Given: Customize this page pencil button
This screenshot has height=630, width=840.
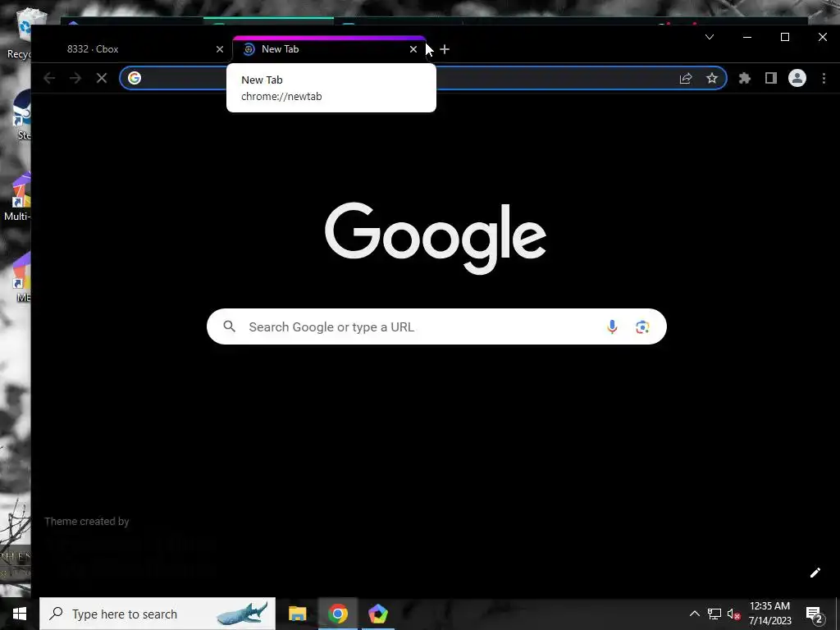Looking at the screenshot, I should point(815,573).
